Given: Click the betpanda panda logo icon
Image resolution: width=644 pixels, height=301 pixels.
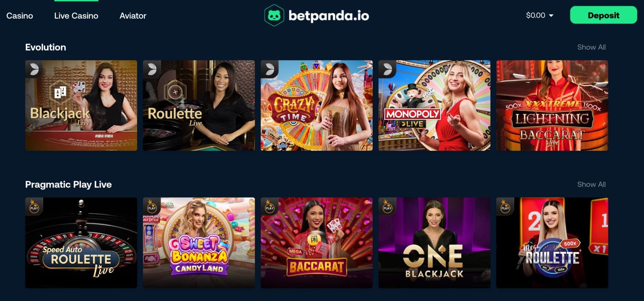Looking at the screenshot, I should coord(274,16).
